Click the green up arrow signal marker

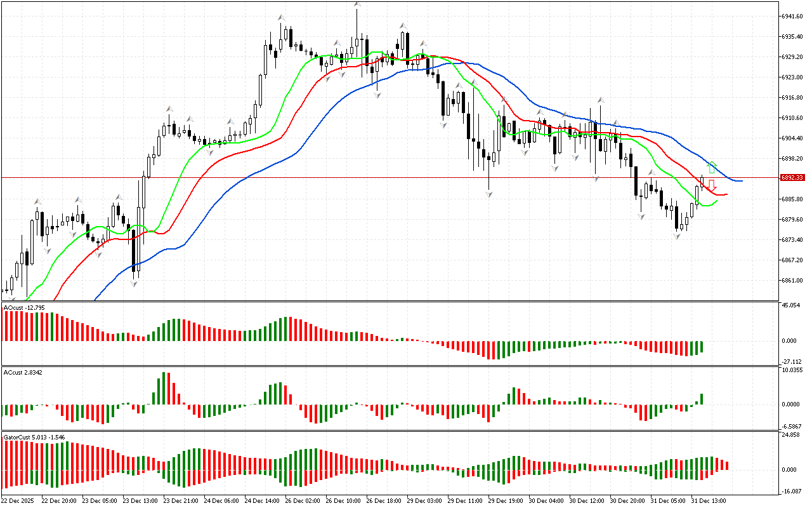(712, 168)
